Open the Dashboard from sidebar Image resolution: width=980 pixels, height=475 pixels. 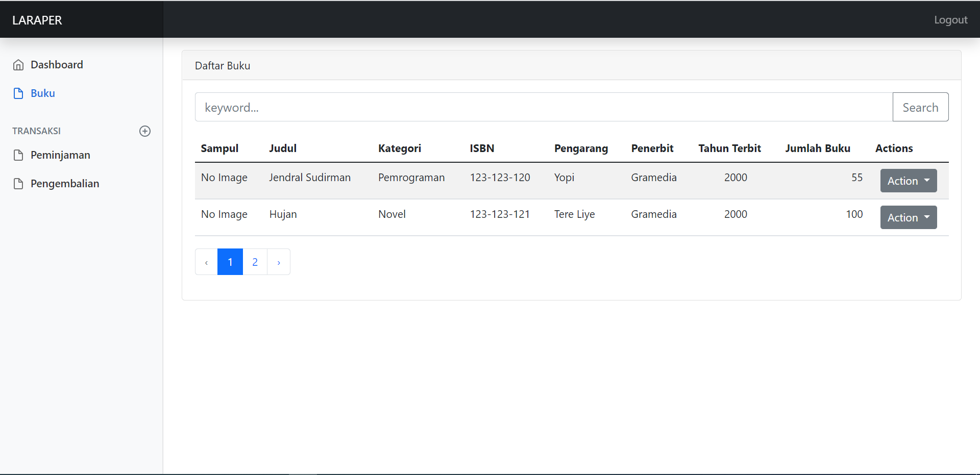(x=57, y=65)
